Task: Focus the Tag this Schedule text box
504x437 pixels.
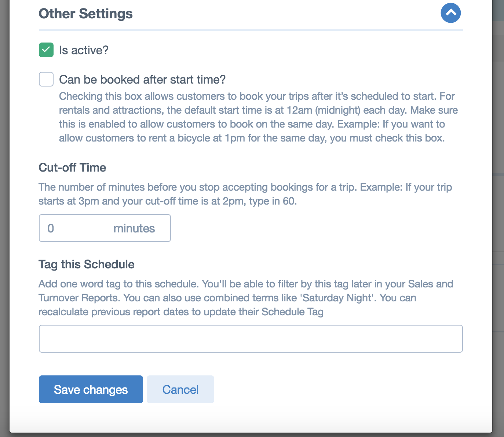Action: click(251, 339)
